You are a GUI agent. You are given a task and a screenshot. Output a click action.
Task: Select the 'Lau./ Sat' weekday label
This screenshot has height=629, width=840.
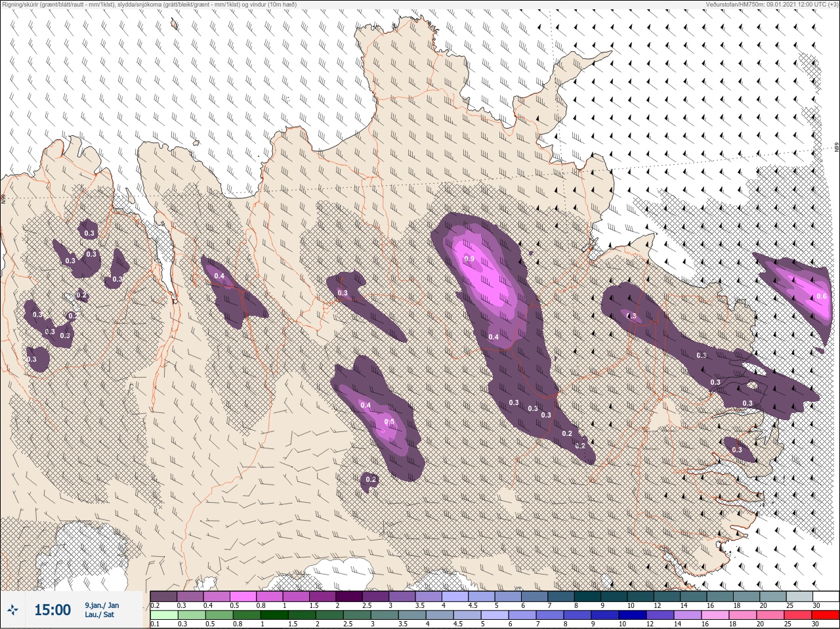tap(98, 615)
